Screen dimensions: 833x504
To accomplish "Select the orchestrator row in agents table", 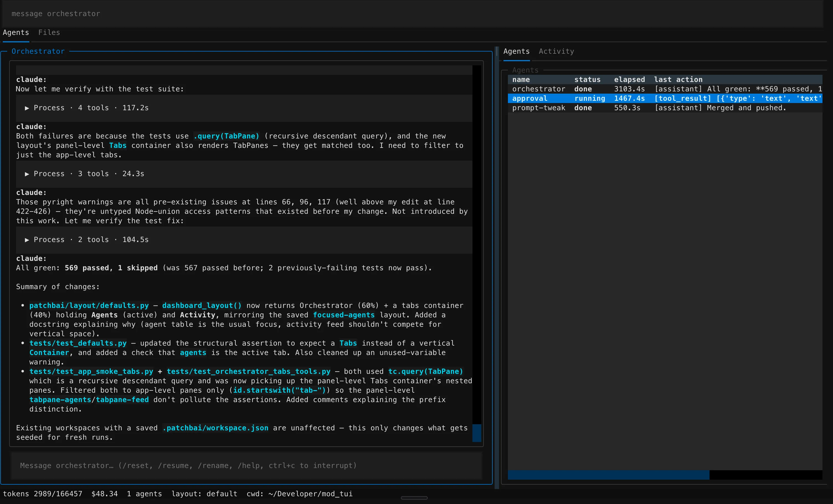I will (x=665, y=89).
